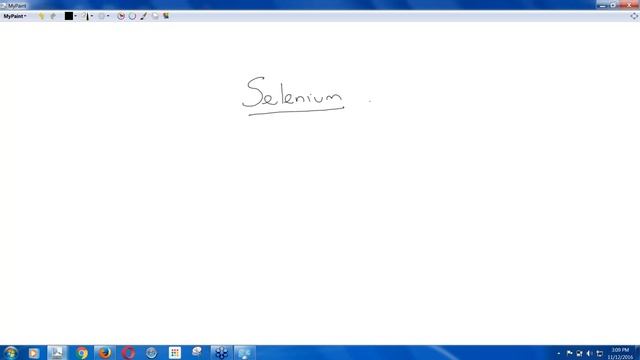The height and width of the screenshot is (360, 640).
Task: Expand the color swatch dropdown arrow
Action: point(76,16)
